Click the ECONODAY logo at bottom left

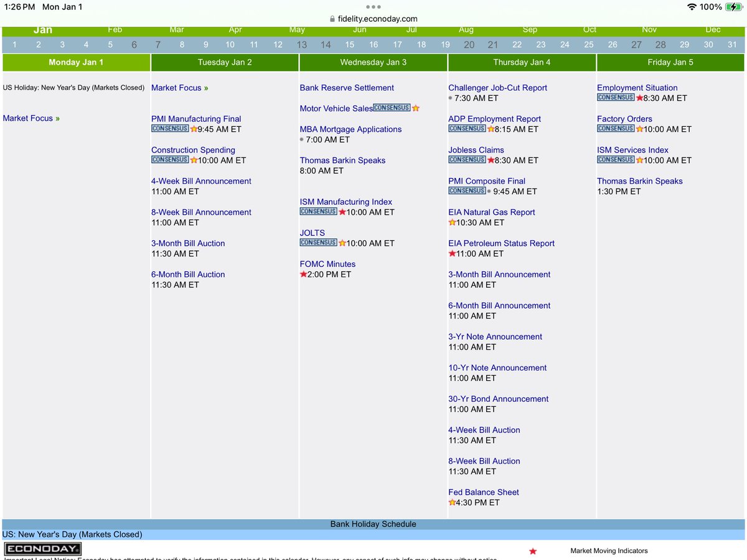[41, 548]
